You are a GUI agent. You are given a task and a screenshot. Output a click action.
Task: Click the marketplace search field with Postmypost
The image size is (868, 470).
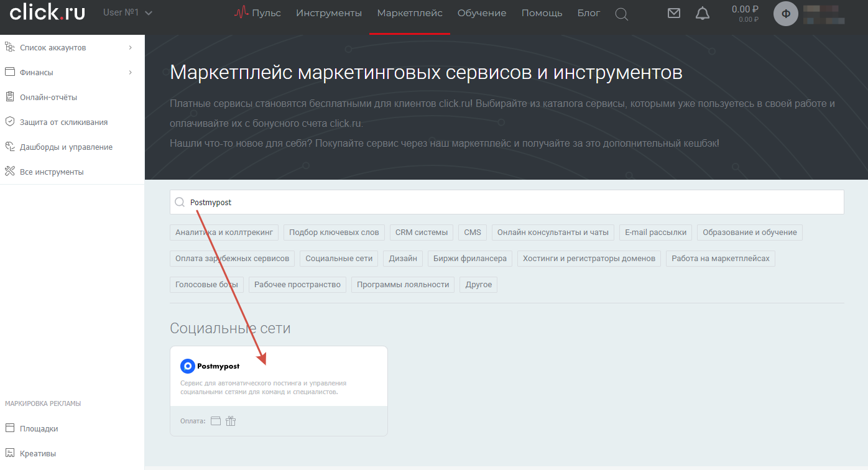(507, 202)
